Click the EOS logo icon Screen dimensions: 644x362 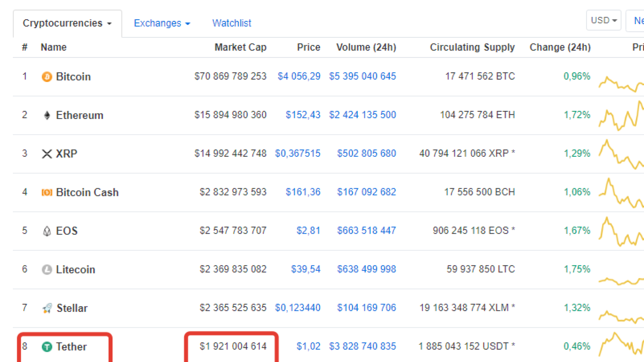pyautogui.click(x=47, y=231)
